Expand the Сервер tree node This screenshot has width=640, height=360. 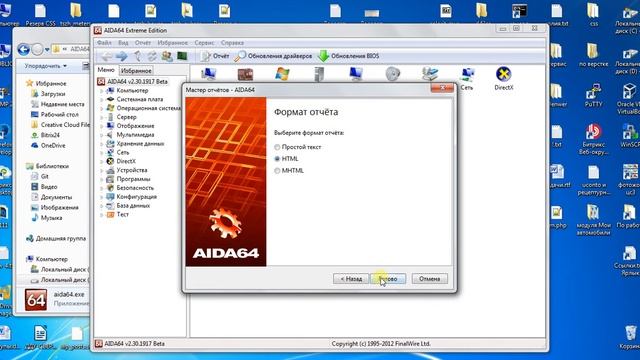click(x=102, y=117)
